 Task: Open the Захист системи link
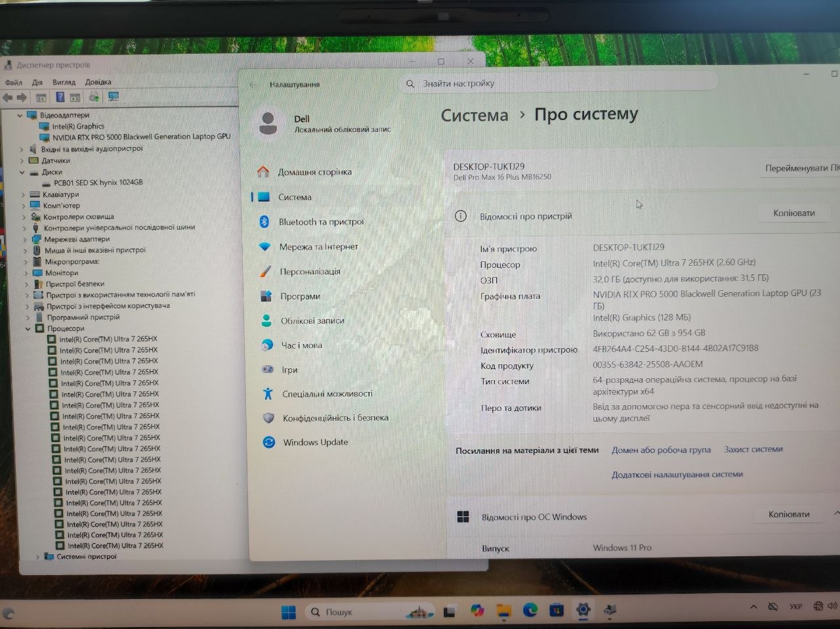pyautogui.click(x=753, y=449)
